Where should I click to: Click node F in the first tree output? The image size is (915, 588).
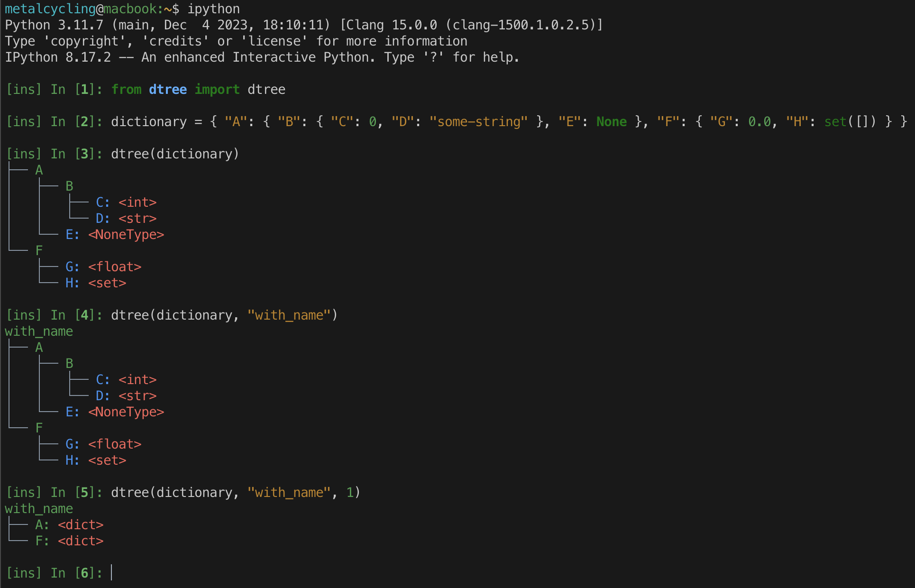(x=39, y=250)
